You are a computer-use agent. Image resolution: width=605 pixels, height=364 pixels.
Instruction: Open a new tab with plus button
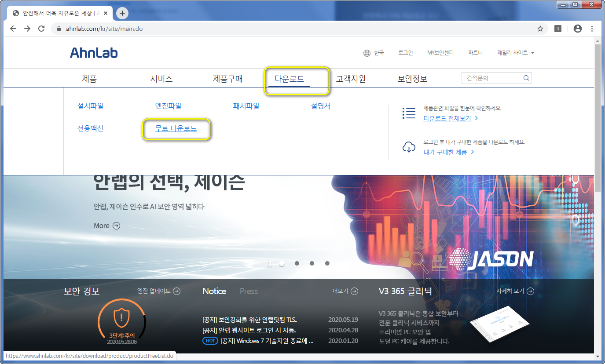[x=122, y=13]
